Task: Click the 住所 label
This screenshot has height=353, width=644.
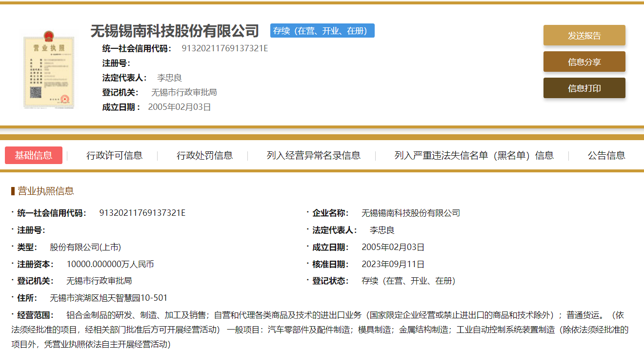Action: [x=27, y=298]
